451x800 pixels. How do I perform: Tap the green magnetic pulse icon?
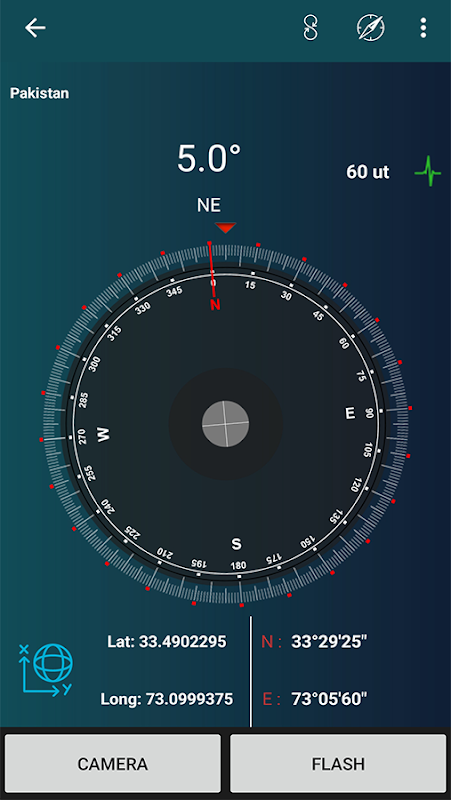[x=428, y=172]
